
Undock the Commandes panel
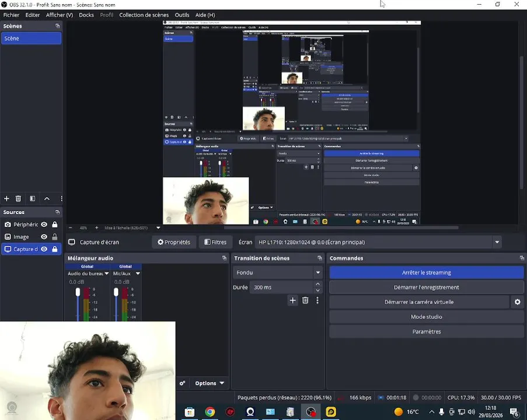[522, 258]
